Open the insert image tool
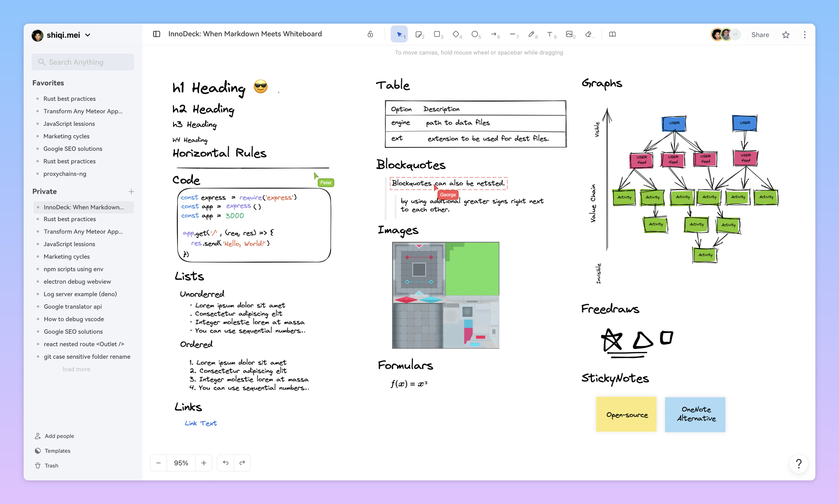The width and height of the screenshot is (839, 504). (569, 34)
